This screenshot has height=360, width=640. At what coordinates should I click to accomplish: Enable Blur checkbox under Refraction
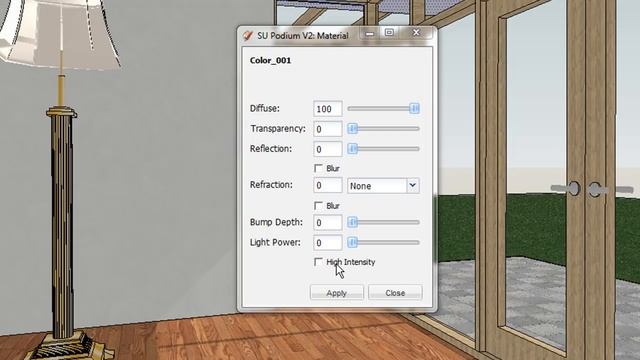[x=318, y=205]
